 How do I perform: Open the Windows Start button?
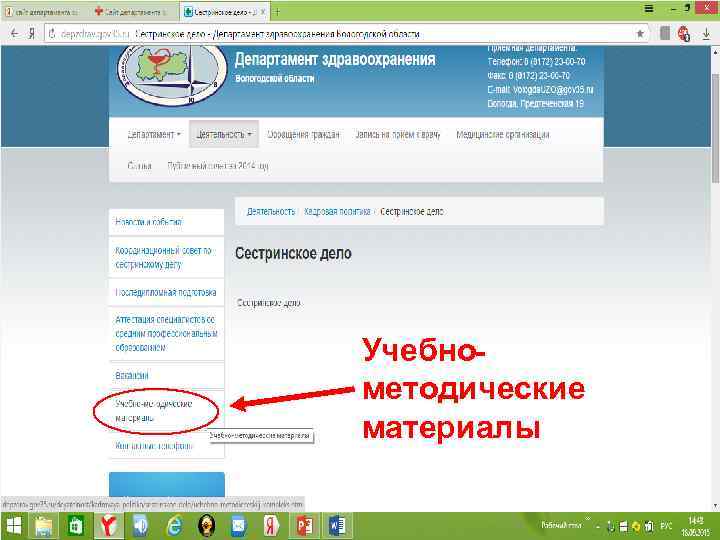tap(14, 526)
